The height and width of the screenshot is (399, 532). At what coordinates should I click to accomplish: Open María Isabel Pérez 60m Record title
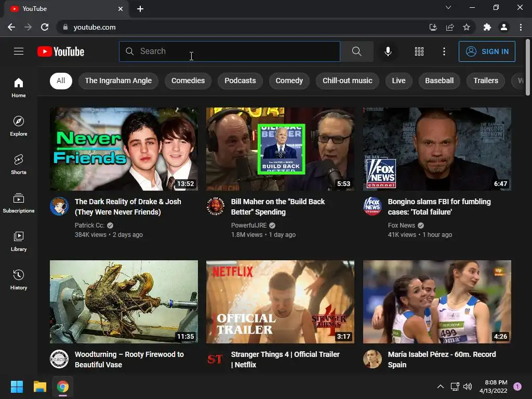(442, 360)
